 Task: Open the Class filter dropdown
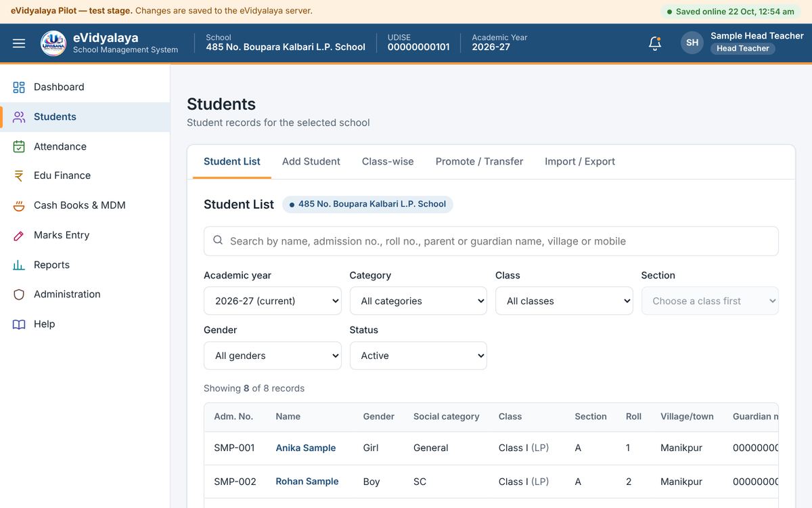(x=564, y=301)
